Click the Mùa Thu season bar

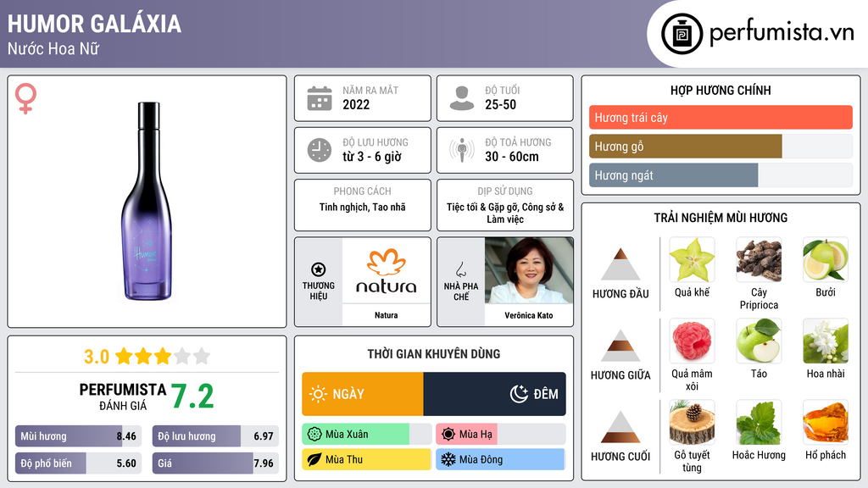[x=366, y=459]
